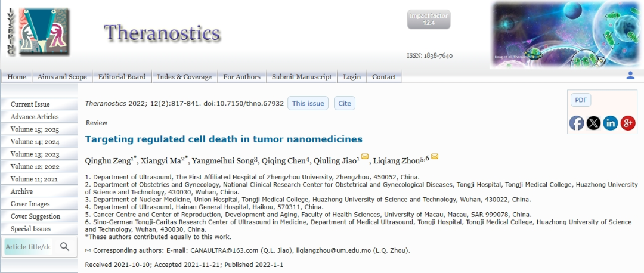Share article on X (Twitter) icon
The image size is (644, 273).
(x=593, y=123)
